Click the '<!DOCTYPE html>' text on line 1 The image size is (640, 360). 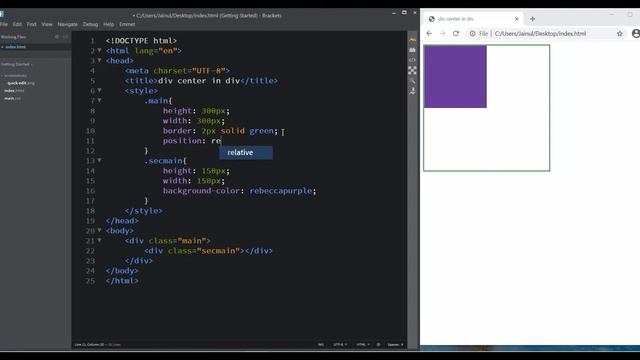[141, 40]
